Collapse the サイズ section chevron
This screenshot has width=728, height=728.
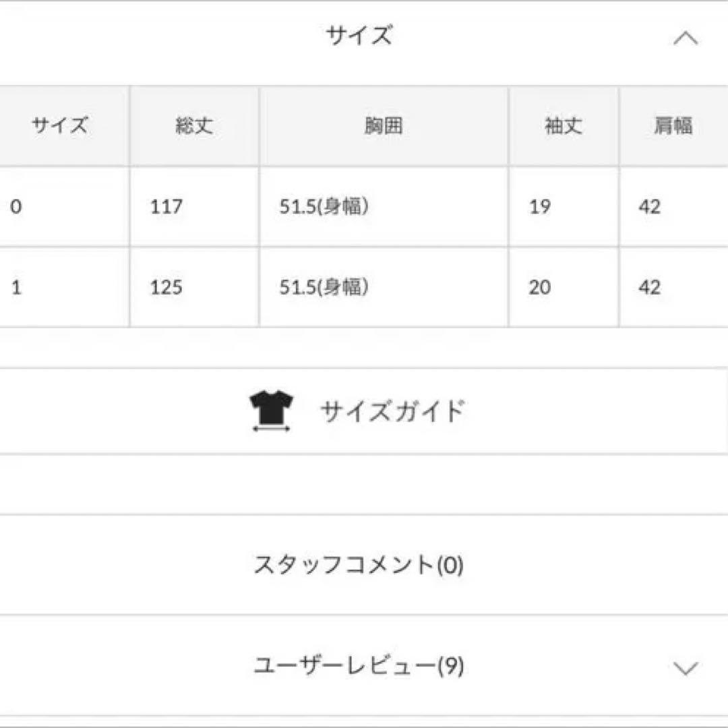(x=686, y=38)
